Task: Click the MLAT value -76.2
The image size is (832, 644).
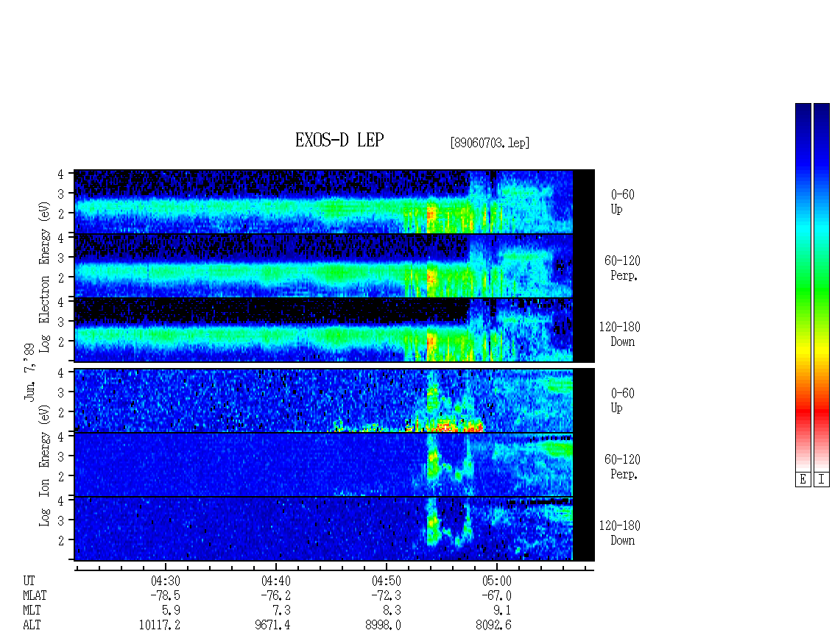Action: (276, 595)
